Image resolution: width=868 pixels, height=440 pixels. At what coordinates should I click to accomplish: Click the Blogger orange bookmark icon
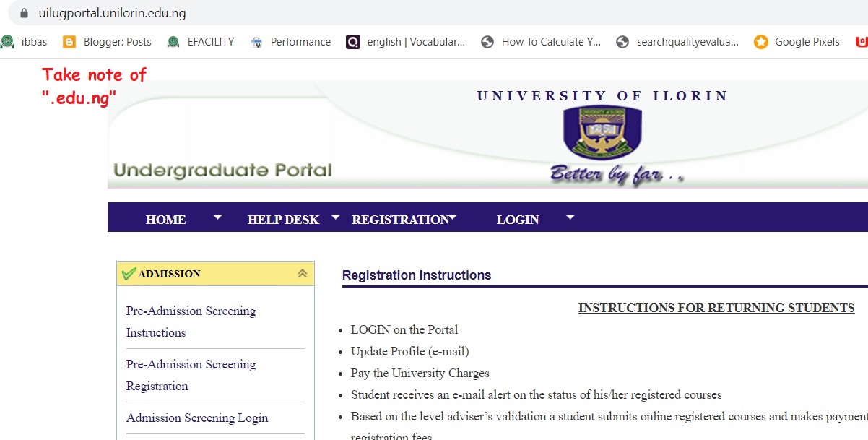pyautogui.click(x=69, y=42)
